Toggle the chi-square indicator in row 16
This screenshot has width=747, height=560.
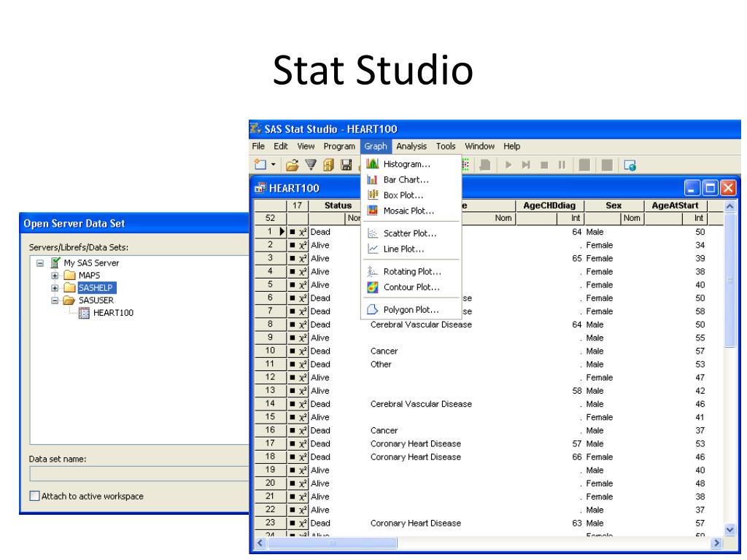coord(303,430)
